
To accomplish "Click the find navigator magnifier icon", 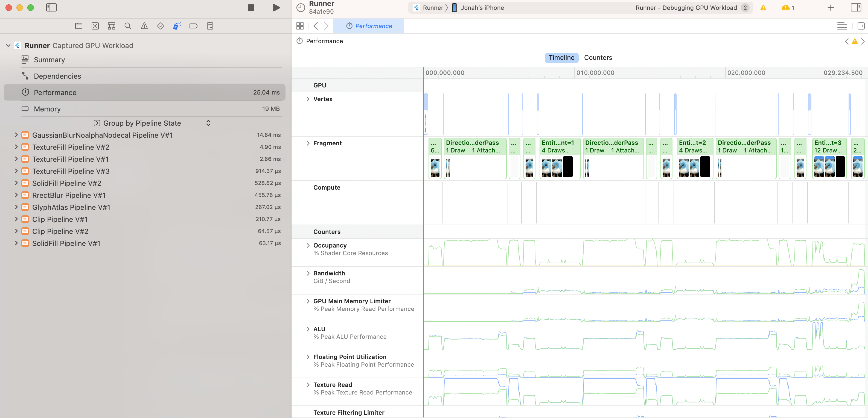I will coord(128,26).
